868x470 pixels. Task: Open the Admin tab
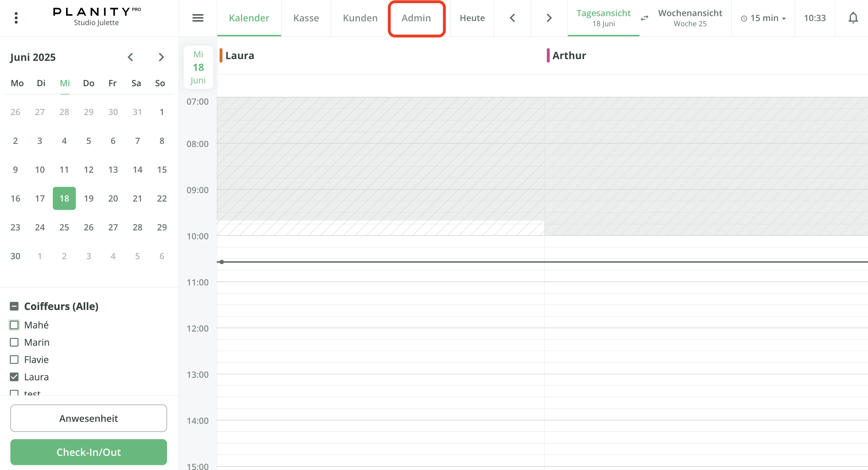(416, 18)
